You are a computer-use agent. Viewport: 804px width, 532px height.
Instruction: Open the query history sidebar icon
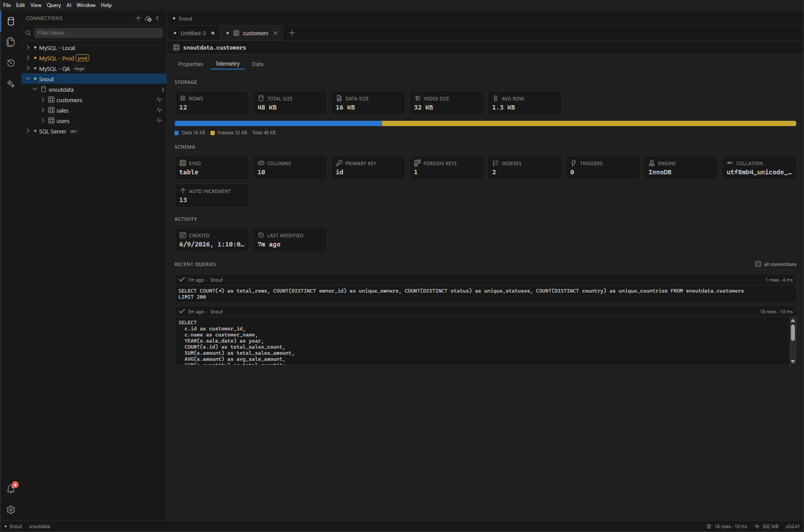coord(11,63)
